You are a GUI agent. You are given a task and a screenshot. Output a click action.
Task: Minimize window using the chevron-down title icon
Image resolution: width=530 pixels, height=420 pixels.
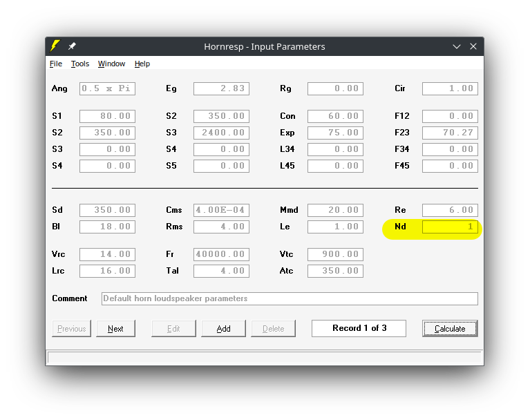point(457,47)
